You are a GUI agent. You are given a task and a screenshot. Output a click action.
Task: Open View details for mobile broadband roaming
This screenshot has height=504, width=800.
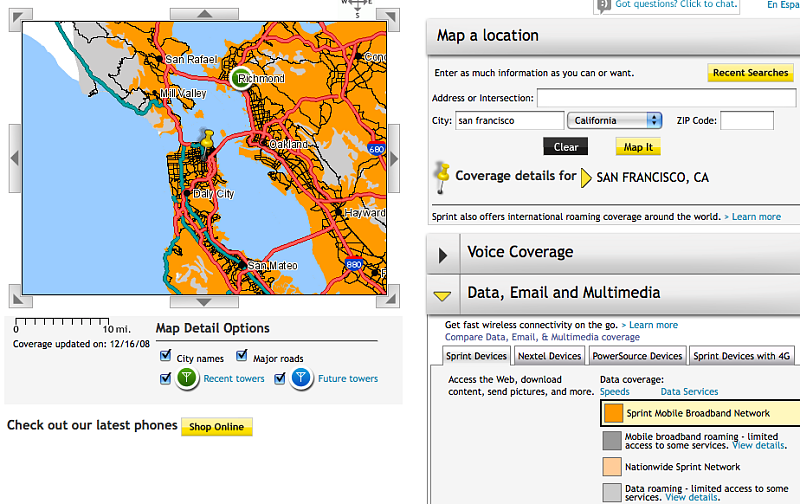point(759,445)
